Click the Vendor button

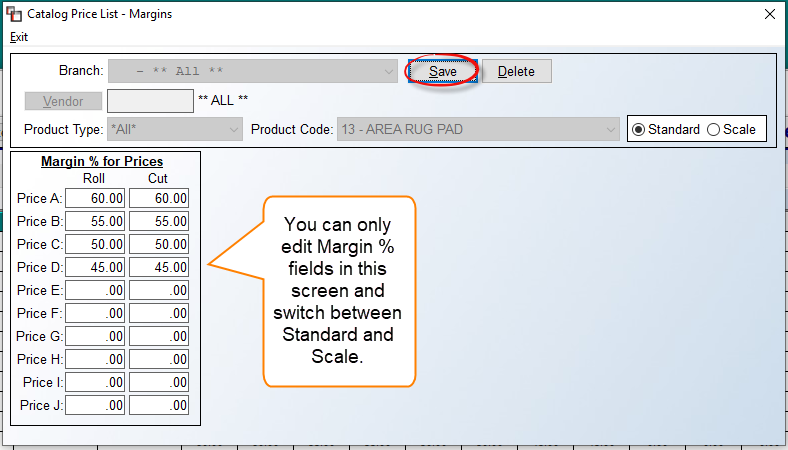pos(63,101)
